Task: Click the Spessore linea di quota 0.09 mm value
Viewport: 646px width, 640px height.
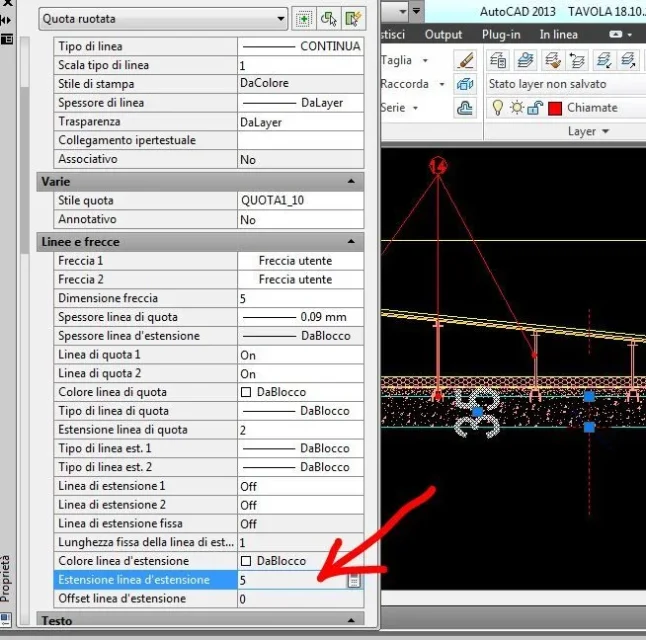Action: (x=301, y=317)
